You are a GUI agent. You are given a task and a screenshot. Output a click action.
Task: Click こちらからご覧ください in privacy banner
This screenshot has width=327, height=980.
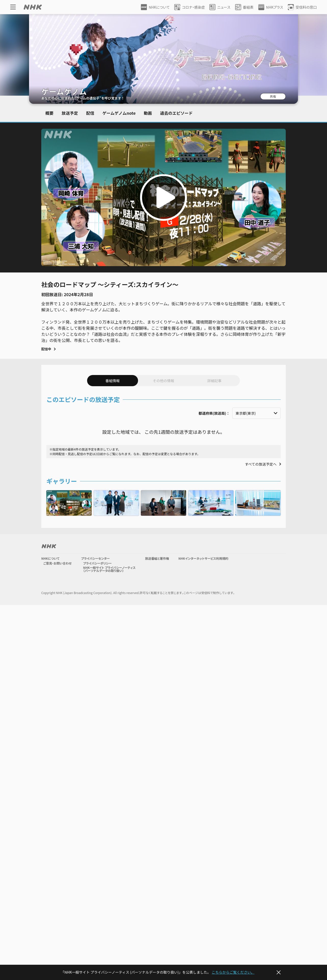pos(233,972)
